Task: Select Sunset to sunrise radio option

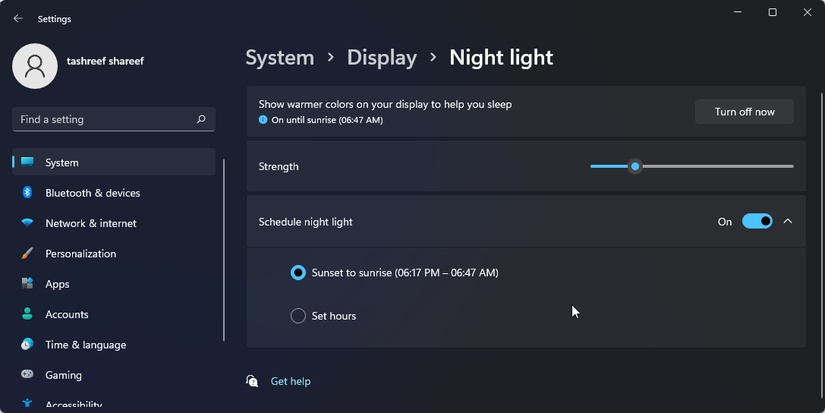Action: coord(298,272)
